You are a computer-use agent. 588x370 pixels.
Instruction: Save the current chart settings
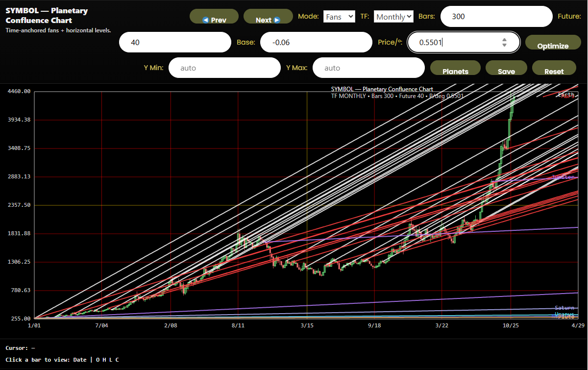(x=506, y=69)
